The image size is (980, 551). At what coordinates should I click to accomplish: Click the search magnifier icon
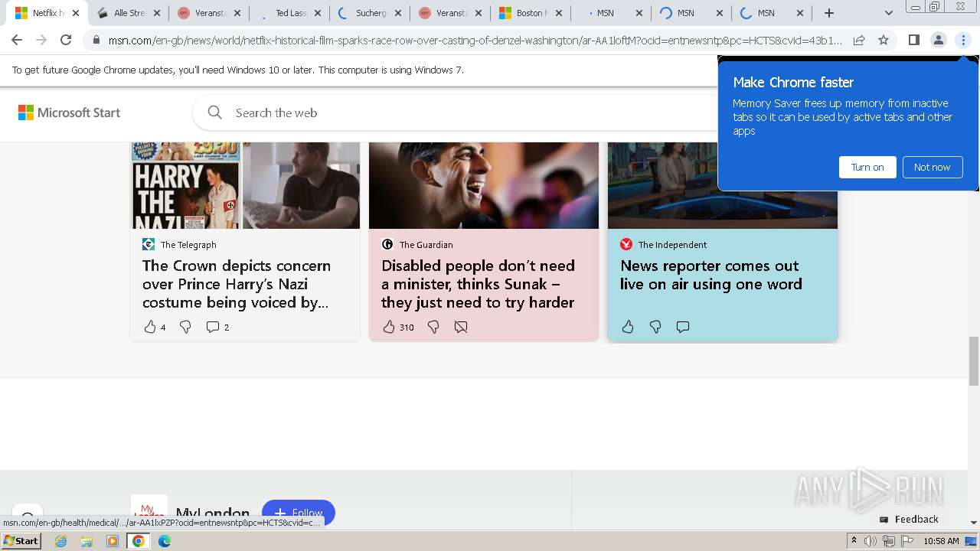click(215, 112)
